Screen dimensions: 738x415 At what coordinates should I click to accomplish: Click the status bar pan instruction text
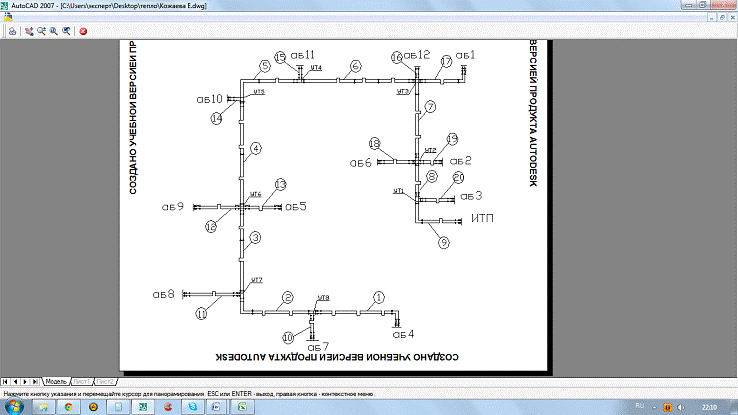tap(188, 394)
